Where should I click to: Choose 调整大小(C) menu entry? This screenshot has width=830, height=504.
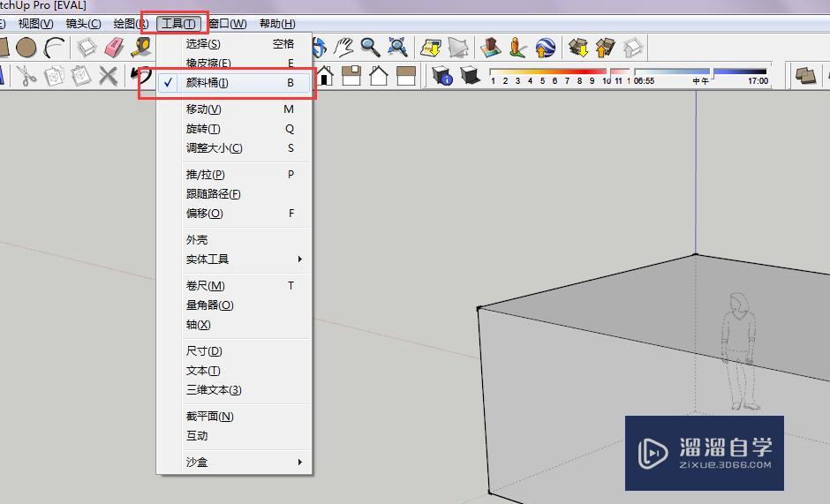234,147
